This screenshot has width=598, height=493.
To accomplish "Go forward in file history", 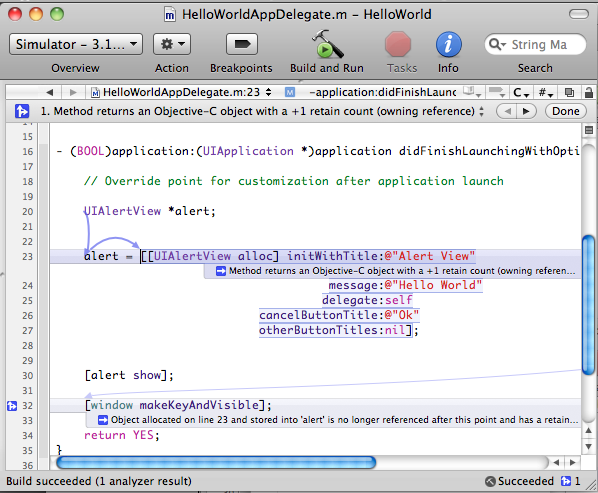I will (73, 92).
